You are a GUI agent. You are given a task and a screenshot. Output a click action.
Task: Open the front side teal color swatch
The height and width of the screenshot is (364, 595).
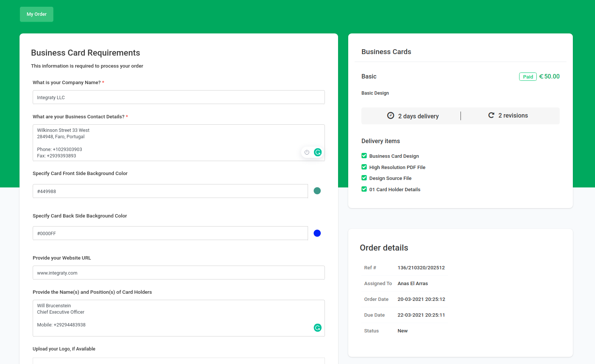[x=317, y=191]
